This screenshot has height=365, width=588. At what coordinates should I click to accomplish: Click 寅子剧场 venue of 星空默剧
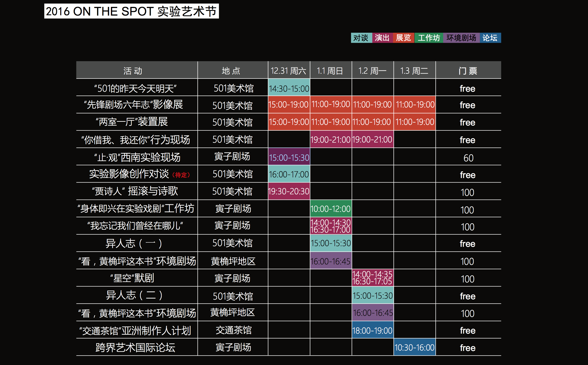point(232,278)
